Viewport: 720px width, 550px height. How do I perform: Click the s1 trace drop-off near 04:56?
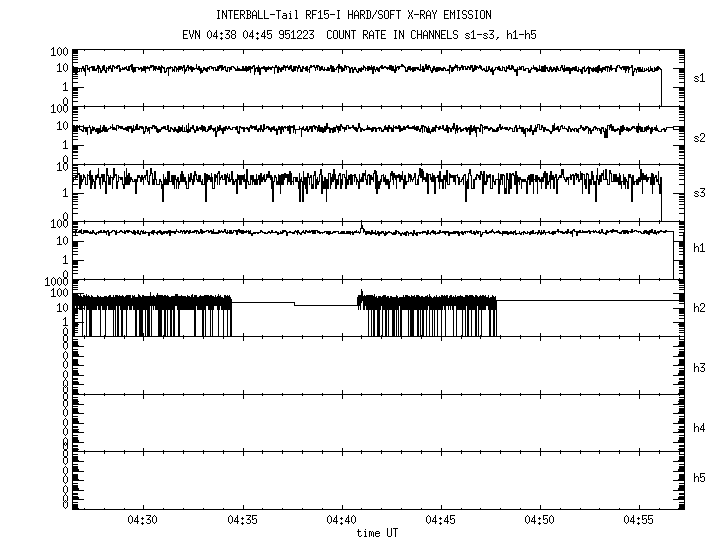click(x=661, y=87)
